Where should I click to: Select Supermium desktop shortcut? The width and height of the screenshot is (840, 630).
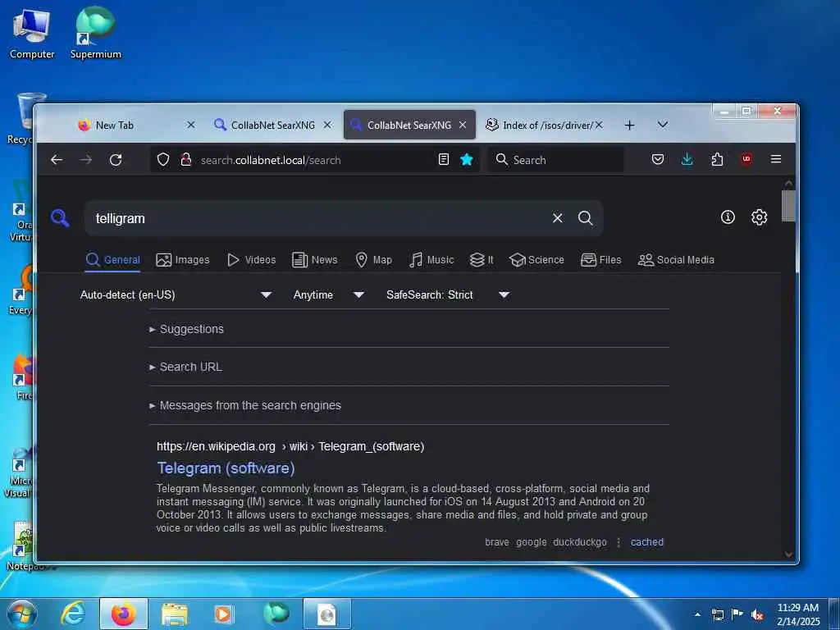[96, 33]
